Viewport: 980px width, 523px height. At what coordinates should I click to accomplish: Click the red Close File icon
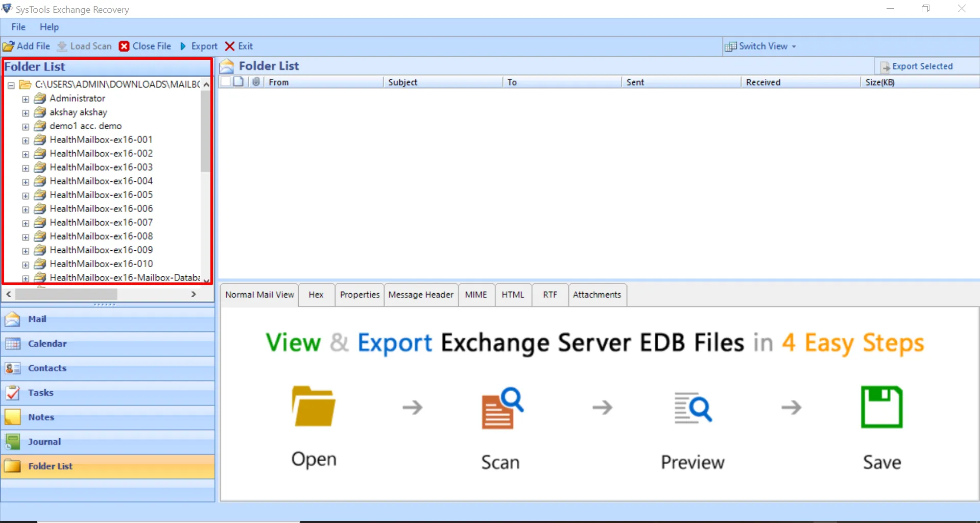coord(124,46)
